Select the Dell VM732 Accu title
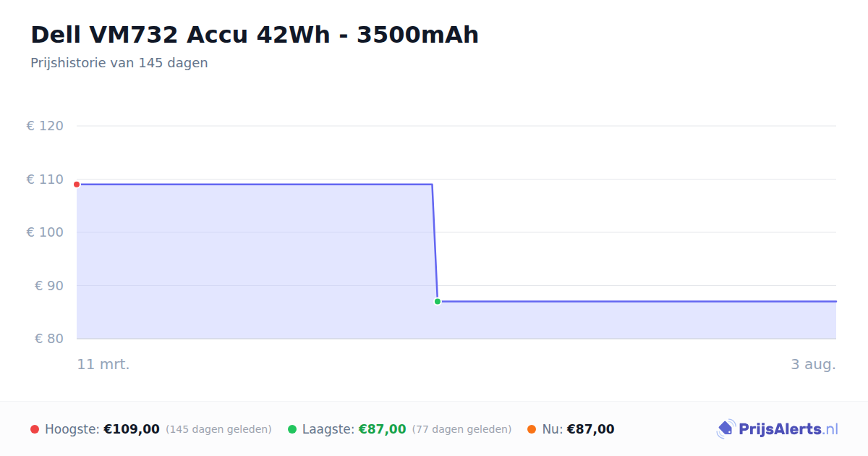Screen dimensions: 868x456 (255, 34)
